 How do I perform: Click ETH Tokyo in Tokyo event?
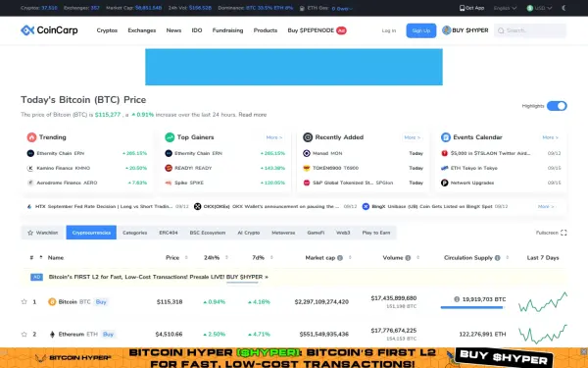coord(474,168)
